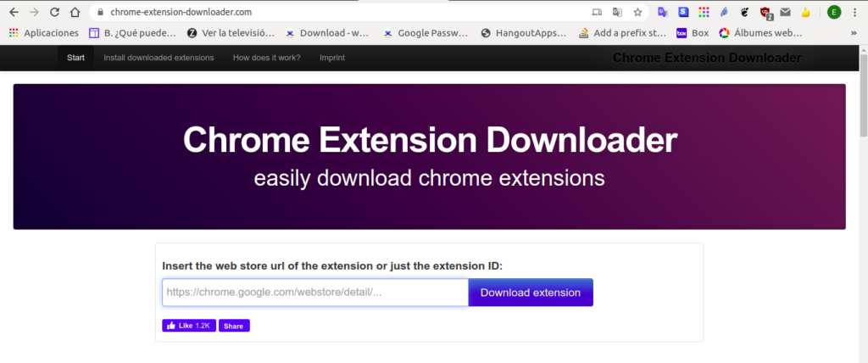Open the Chrome three-dot menu
Screen dimensions: 868x363
(854, 12)
